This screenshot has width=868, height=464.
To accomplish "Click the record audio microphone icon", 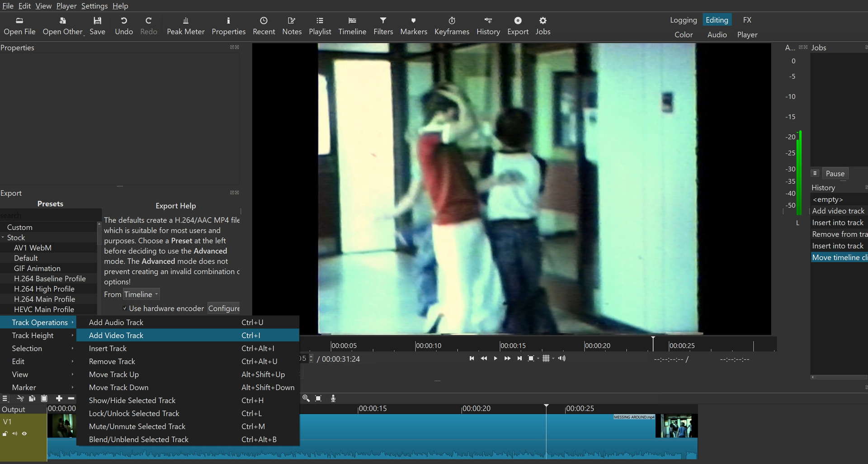I will point(333,398).
